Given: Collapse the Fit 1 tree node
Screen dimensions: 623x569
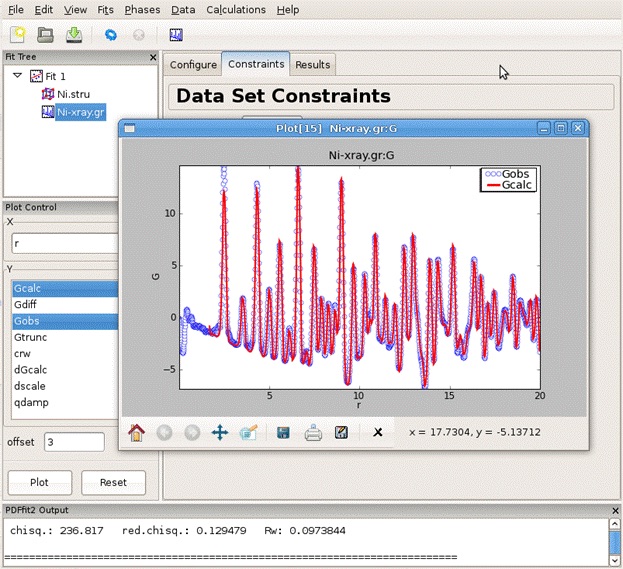Looking at the screenshot, I should (x=18, y=76).
